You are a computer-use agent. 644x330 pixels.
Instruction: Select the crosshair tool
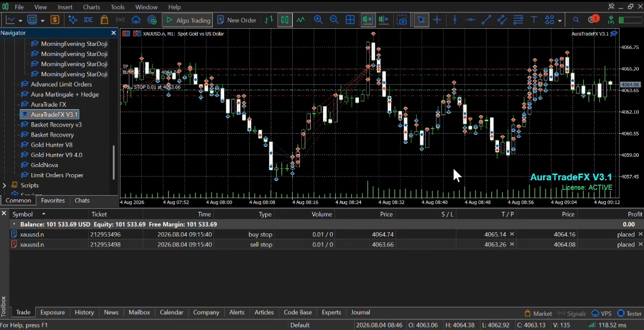click(437, 20)
